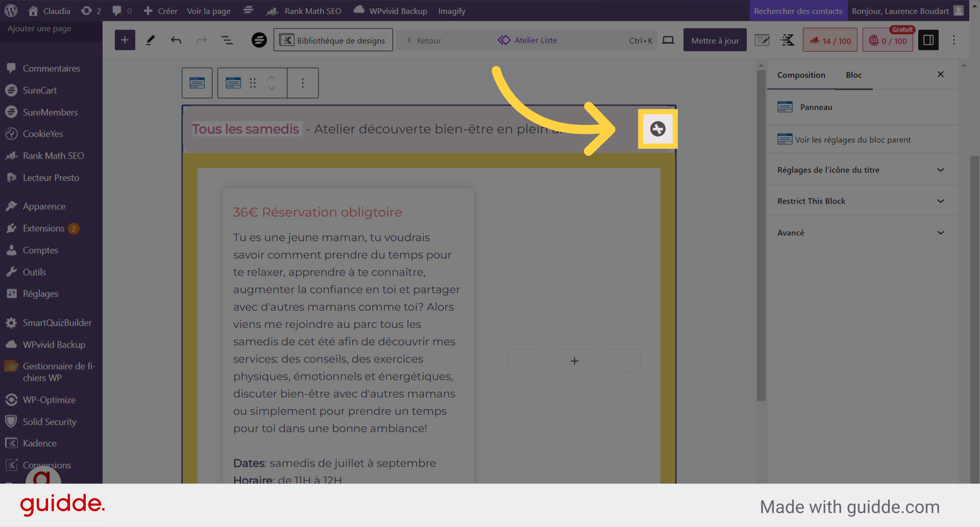Switch to the Composition tab
The width and height of the screenshot is (980, 527).
point(801,75)
